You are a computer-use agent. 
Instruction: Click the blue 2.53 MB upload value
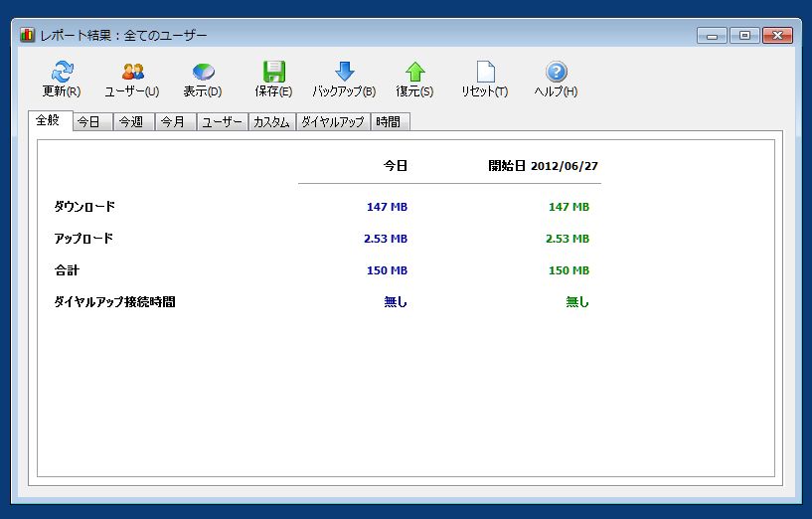(386, 239)
